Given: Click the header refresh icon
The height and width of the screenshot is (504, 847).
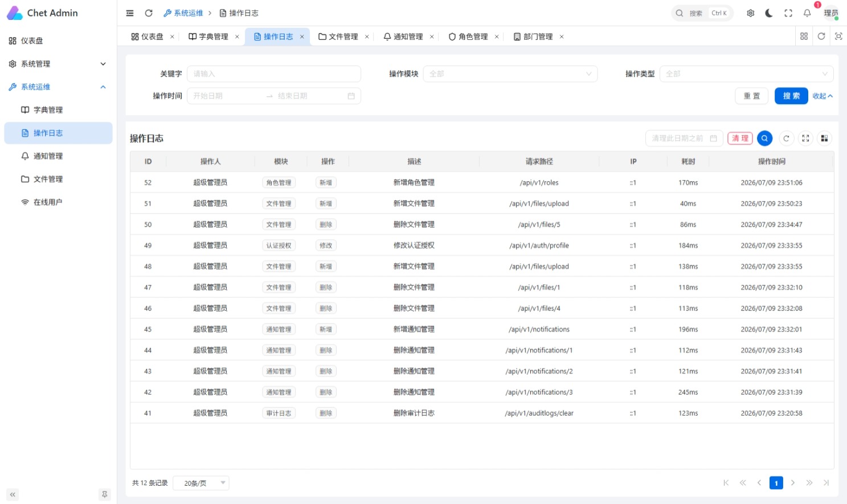Looking at the screenshot, I should (x=149, y=13).
